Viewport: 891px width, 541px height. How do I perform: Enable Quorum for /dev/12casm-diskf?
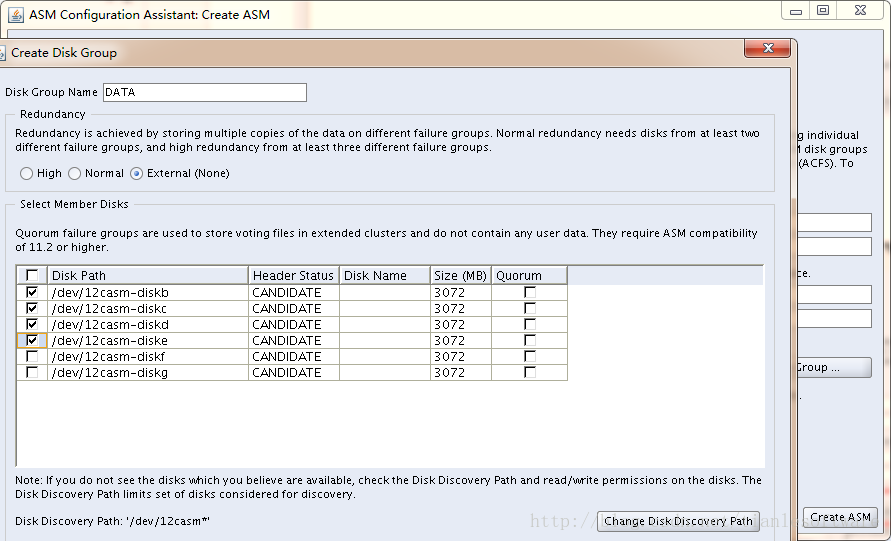click(x=530, y=356)
